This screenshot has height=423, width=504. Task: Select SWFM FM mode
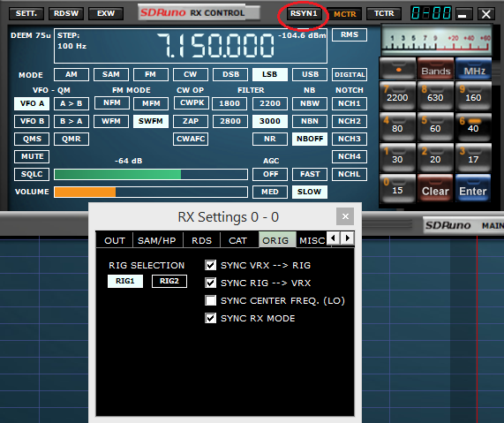coord(151,121)
